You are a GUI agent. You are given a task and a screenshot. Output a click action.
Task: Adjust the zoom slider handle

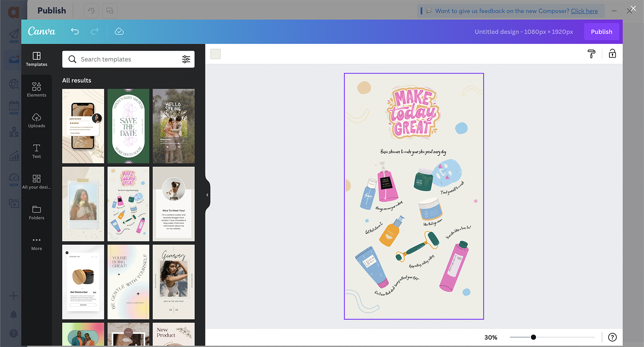tap(533, 337)
